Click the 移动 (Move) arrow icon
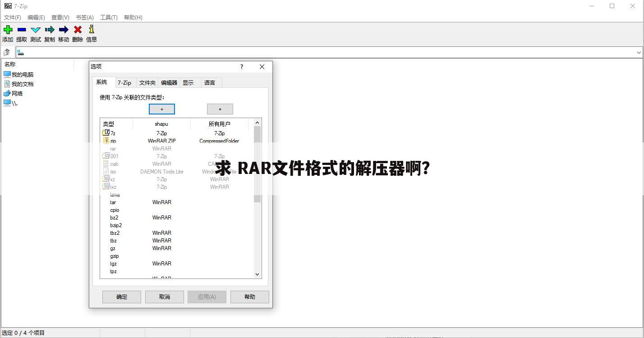The image size is (644, 338). tap(64, 30)
